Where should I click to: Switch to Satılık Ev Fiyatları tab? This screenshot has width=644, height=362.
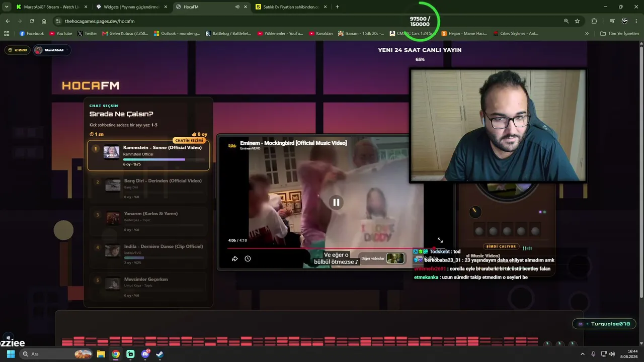point(292,7)
